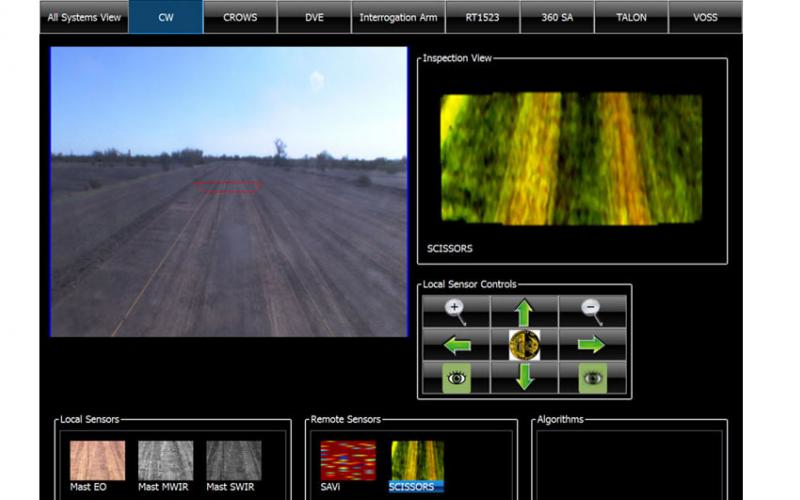Pan sensor up with green arrow
800x500 pixels.
(x=524, y=312)
